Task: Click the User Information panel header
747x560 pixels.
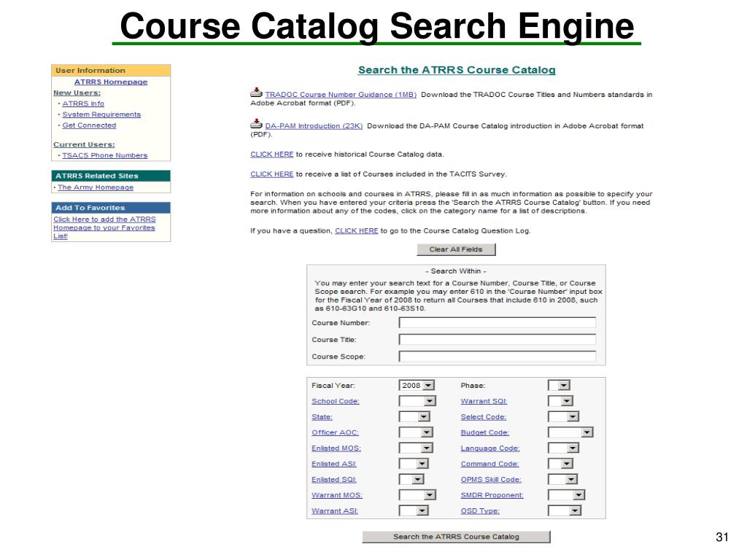Action: 111,71
